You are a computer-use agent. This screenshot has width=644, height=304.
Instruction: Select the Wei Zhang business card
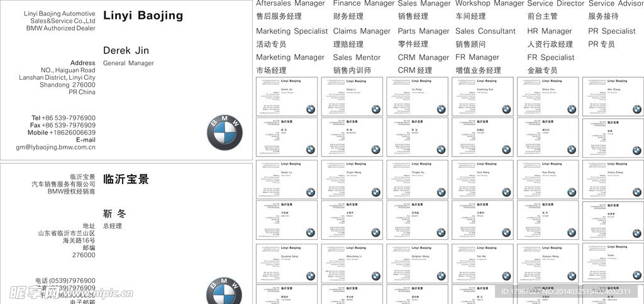pyautogui.click(x=613, y=97)
